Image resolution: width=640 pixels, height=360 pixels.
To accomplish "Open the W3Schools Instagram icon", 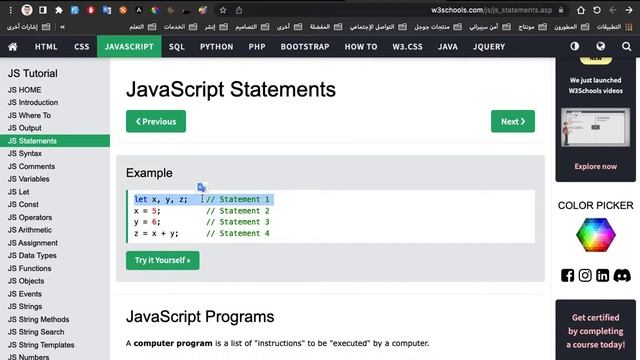I will (584, 276).
